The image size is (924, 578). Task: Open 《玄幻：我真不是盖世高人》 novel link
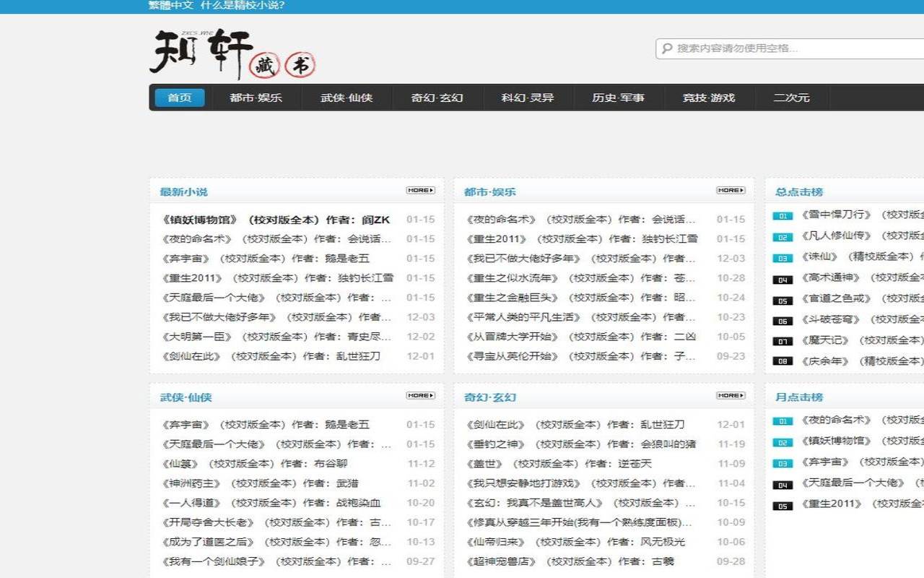coord(580,503)
